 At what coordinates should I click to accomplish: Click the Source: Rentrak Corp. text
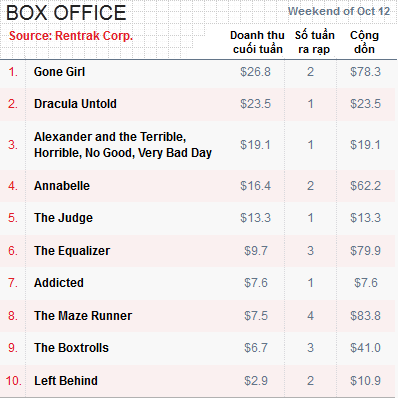click(x=71, y=36)
